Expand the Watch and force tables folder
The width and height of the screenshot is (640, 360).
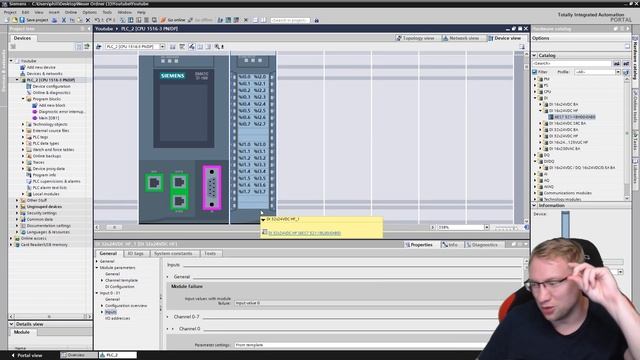coord(23,149)
